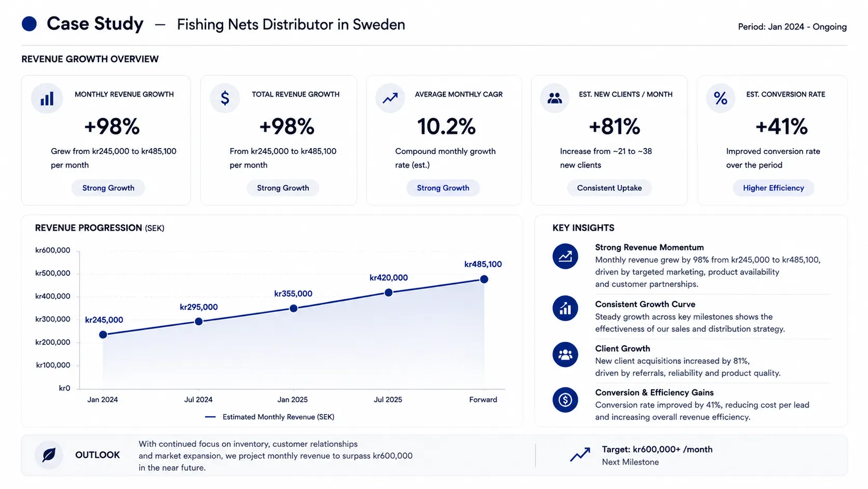Viewport: 868px width, 489px height.
Task: Select the kr420,000 data point on chart
Action: click(x=388, y=293)
